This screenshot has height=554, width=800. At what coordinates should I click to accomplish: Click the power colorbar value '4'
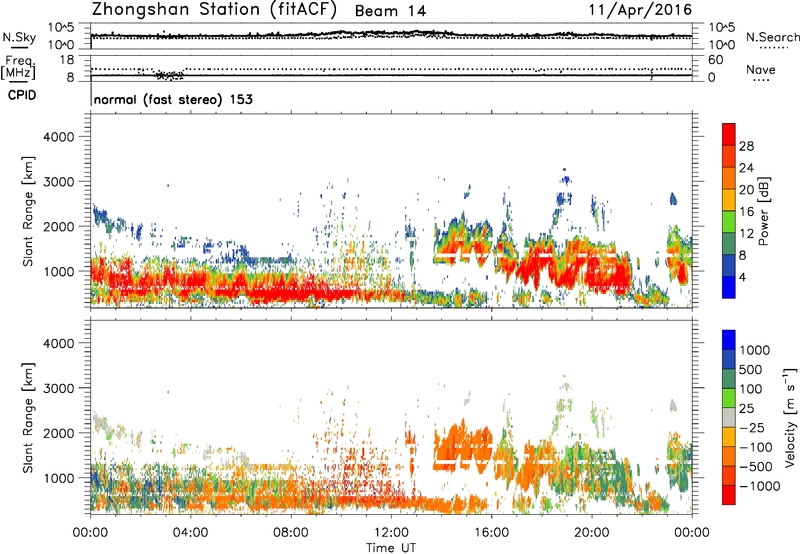[x=742, y=278]
